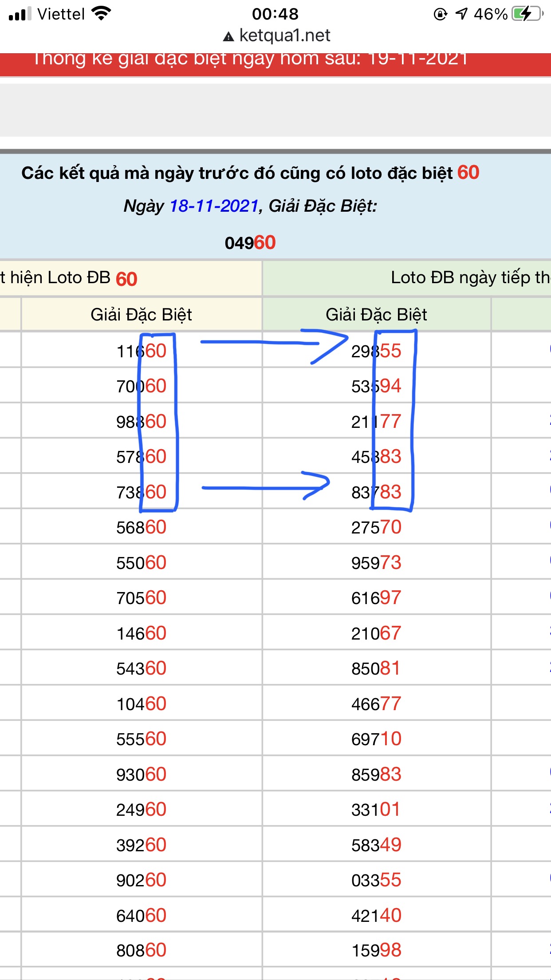Tap the rotation lock icon
Screen dimensions: 551x980
click(x=440, y=14)
